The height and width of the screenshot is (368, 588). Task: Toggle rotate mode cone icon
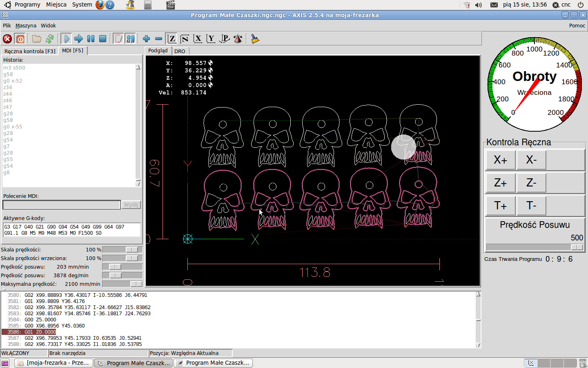pyautogui.click(x=238, y=39)
